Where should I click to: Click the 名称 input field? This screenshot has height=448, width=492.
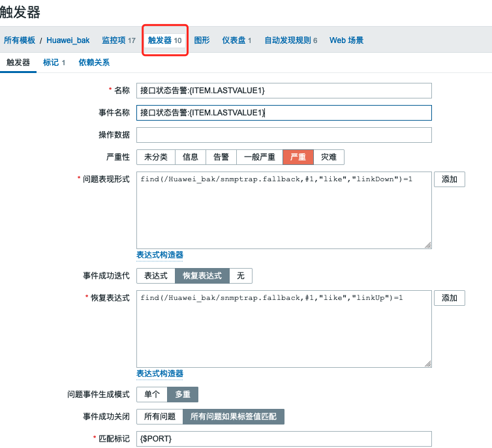tap(284, 91)
